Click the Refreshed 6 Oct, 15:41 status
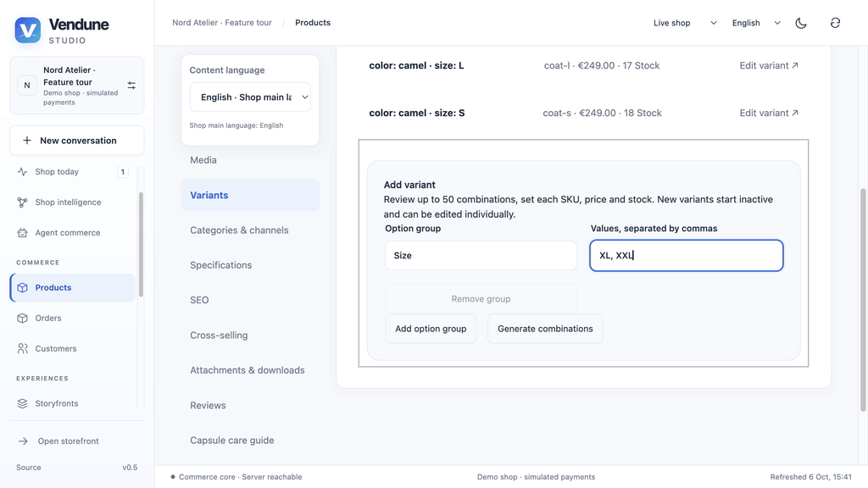 point(811,477)
